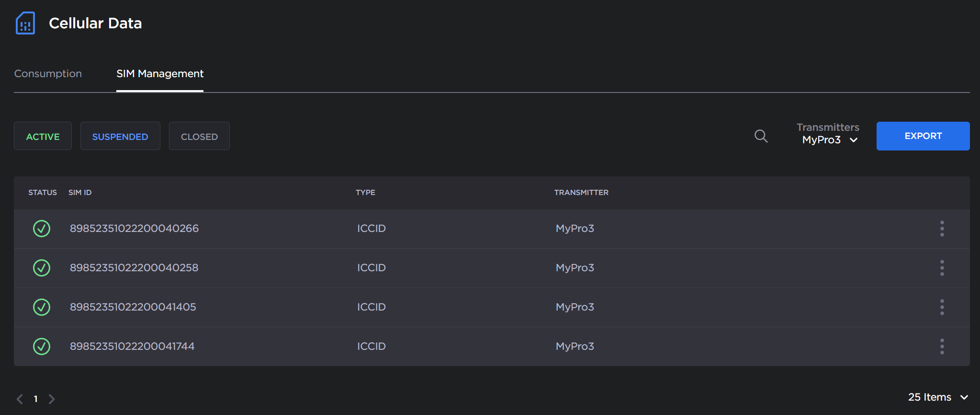Go to previous page using left chevron

point(20,399)
